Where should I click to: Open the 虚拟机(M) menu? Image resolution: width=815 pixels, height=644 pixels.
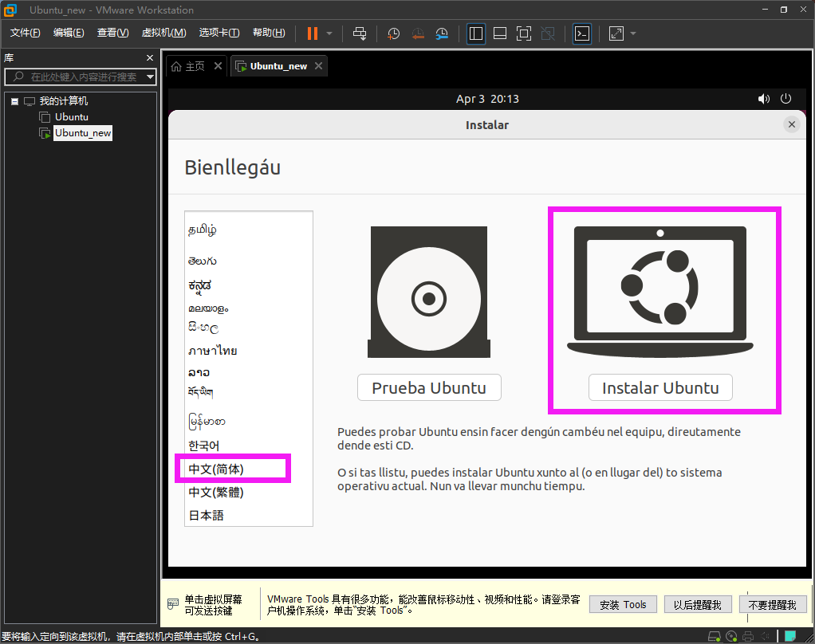click(163, 33)
